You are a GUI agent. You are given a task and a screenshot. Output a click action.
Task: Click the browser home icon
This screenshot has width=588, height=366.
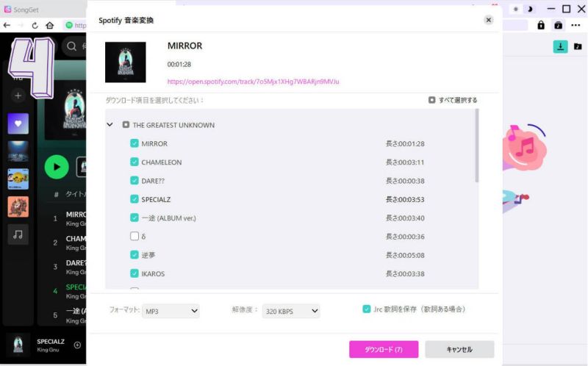tap(50, 25)
